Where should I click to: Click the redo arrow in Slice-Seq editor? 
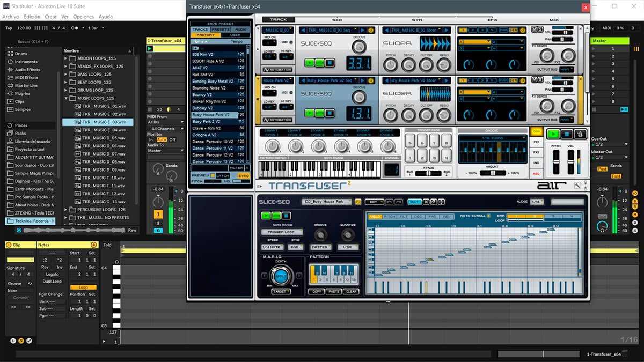pos(398,202)
